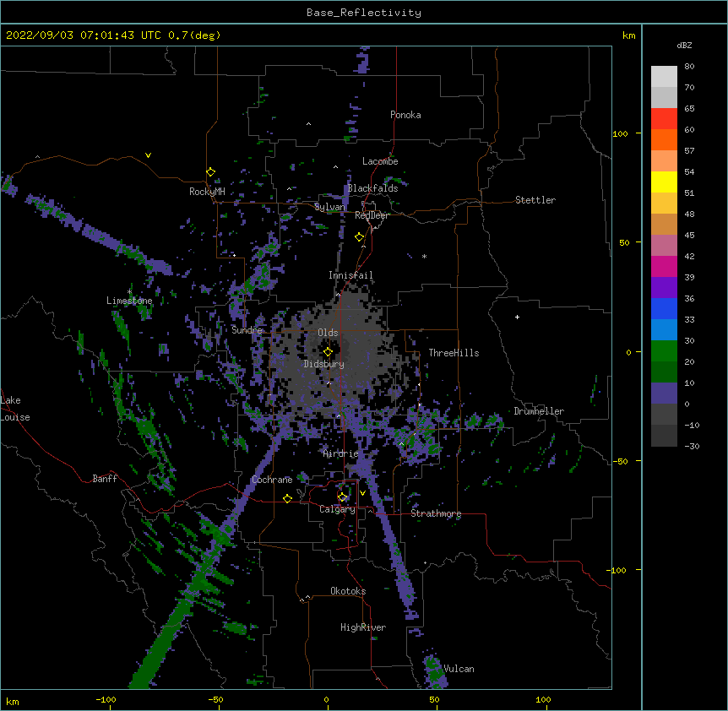The width and height of the screenshot is (728, 711).
Task: Click the red color swatch at 65 dBZ
Action: click(664, 119)
